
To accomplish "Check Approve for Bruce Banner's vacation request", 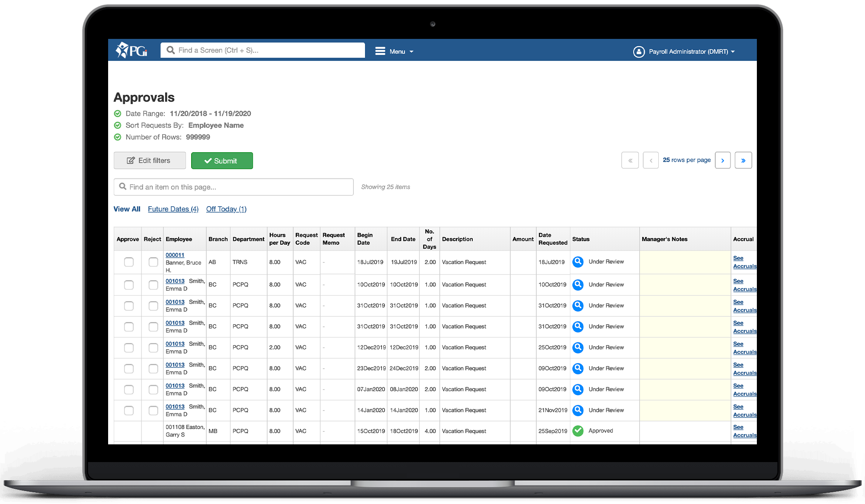I will [x=128, y=262].
